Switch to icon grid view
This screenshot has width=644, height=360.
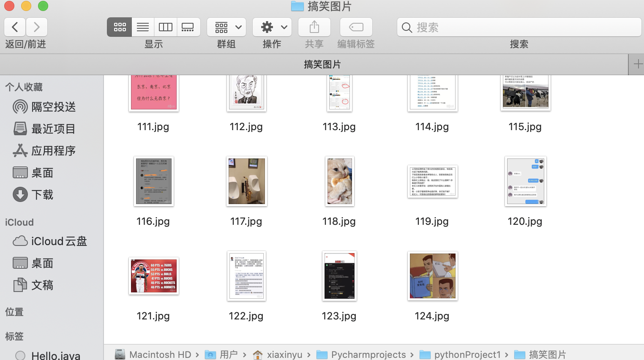(119, 27)
